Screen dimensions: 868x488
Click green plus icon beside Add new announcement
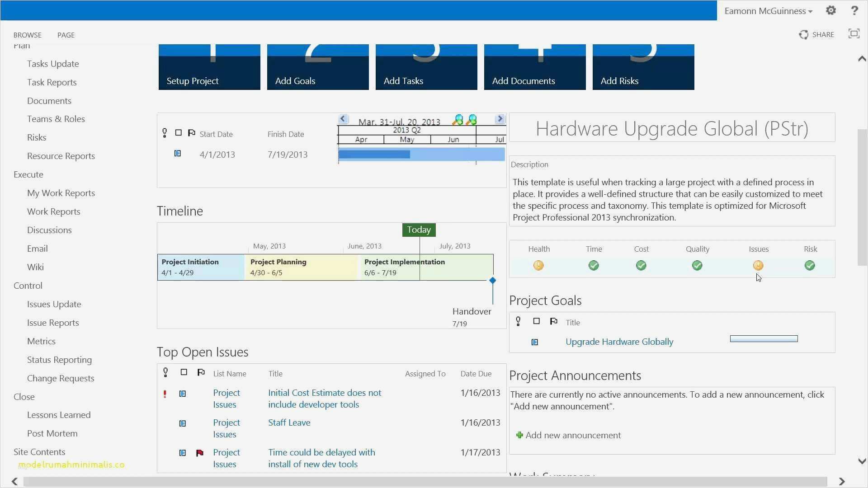(x=519, y=435)
